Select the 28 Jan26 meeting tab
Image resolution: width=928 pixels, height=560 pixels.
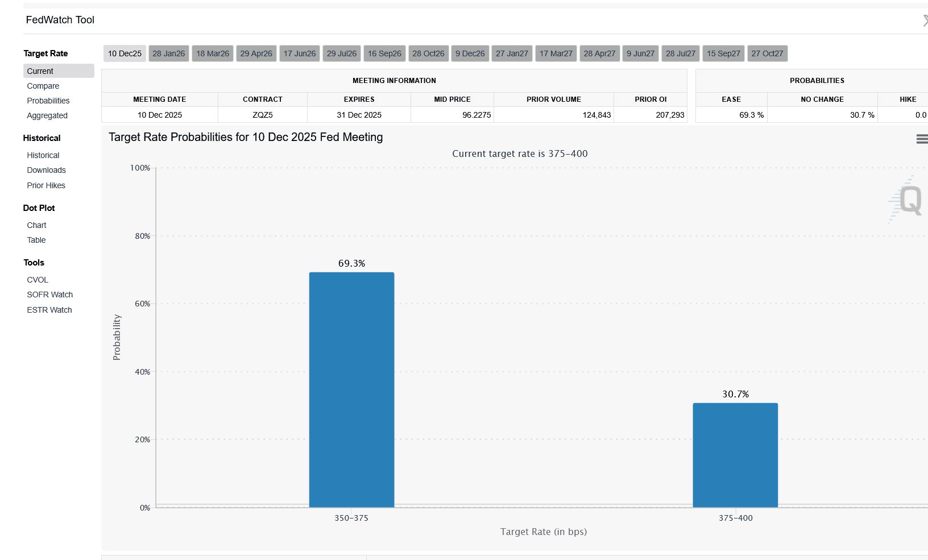tap(168, 53)
